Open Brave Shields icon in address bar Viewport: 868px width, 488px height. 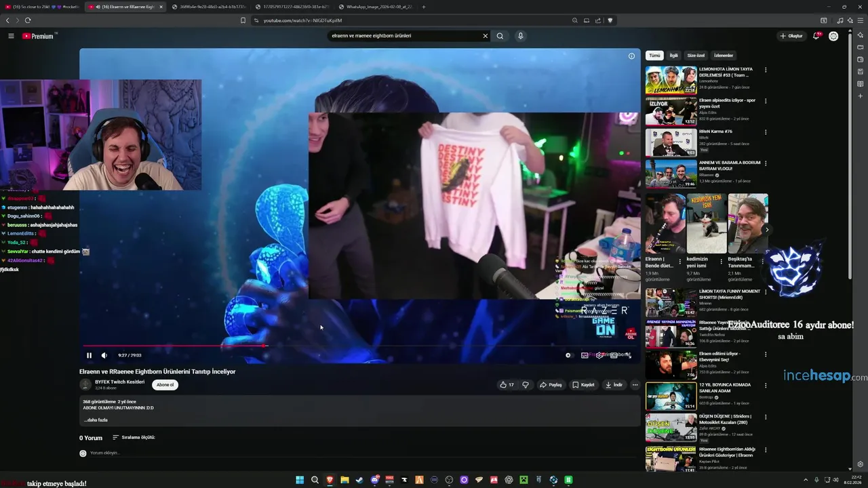point(610,20)
